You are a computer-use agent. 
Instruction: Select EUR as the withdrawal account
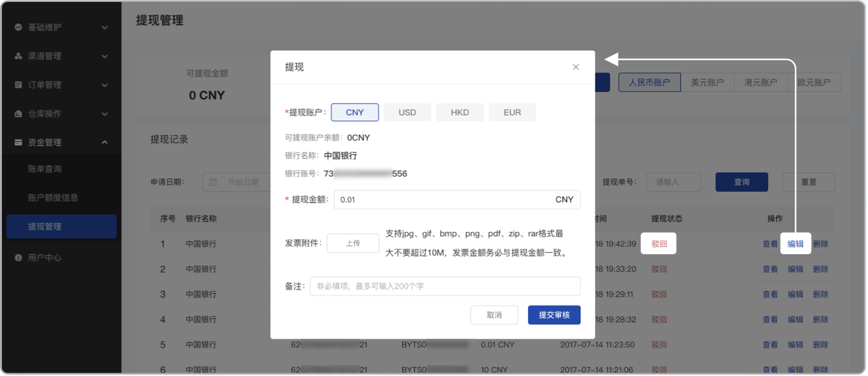pyautogui.click(x=512, y=112)
